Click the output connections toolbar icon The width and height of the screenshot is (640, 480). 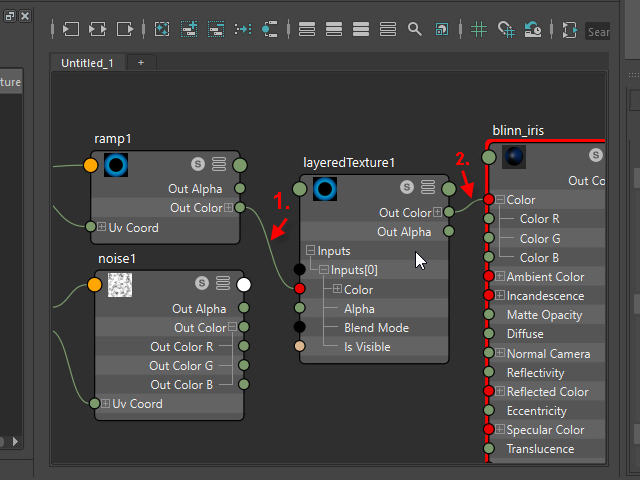pyautogui.click(x=125, y=29)
